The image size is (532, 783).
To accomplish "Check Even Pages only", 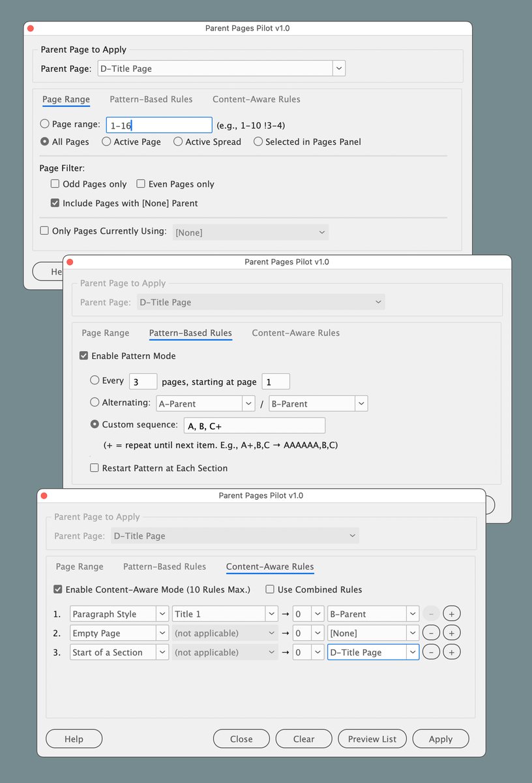I will (x=141, y=184).
